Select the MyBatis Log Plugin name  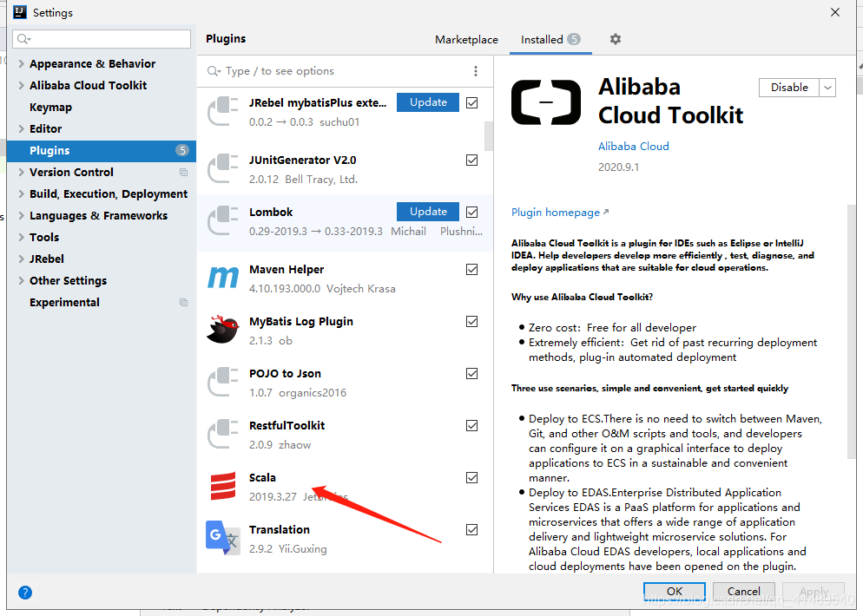[x=301, y=321]
